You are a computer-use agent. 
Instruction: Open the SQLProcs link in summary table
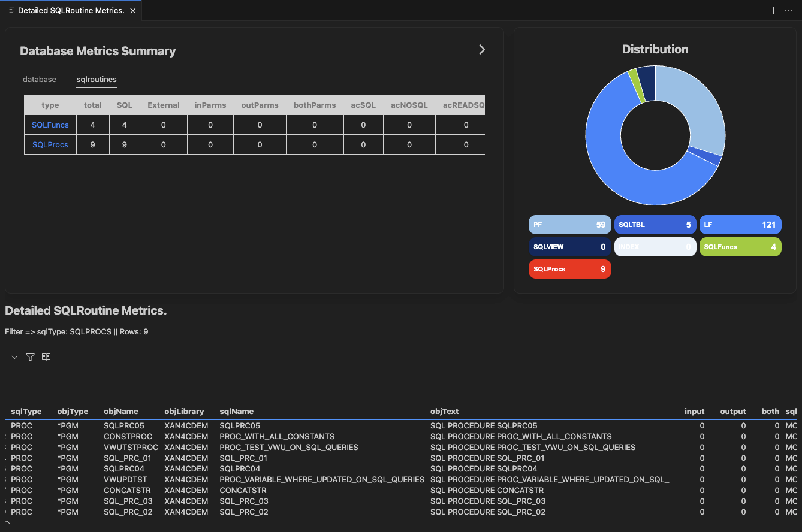pos(50,144)
